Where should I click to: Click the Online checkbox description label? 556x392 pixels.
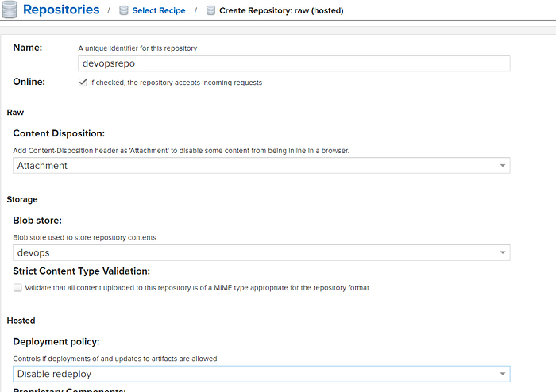click(176, 83)
